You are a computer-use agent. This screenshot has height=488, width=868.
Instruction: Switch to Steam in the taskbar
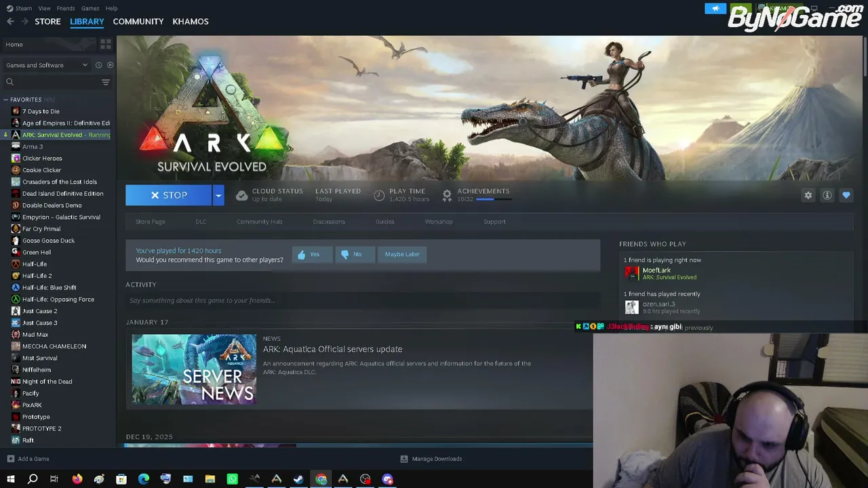[298, 479]
